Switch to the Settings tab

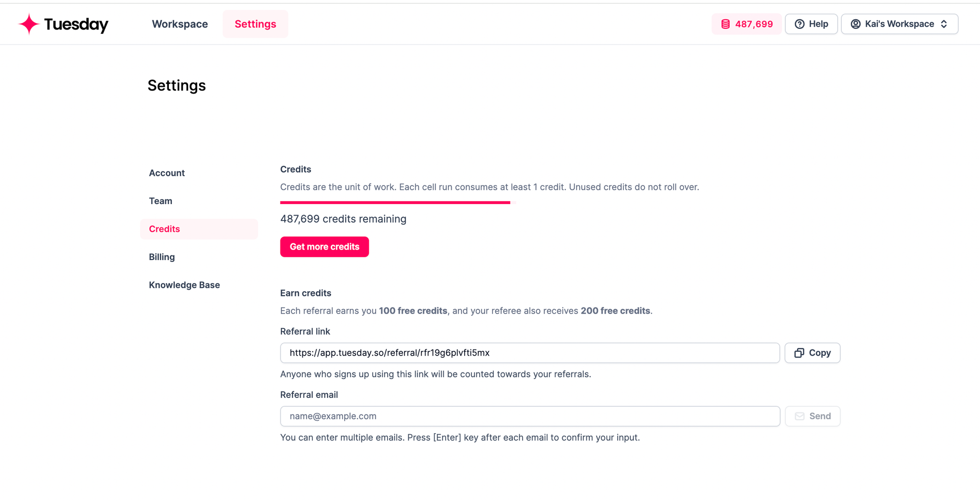pos(256,24)
